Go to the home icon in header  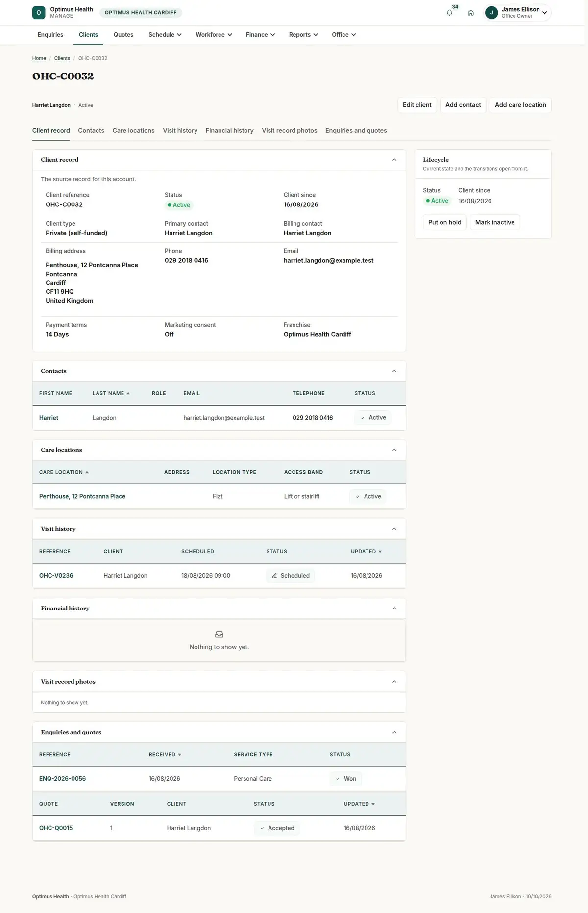(x=470, y=13)
